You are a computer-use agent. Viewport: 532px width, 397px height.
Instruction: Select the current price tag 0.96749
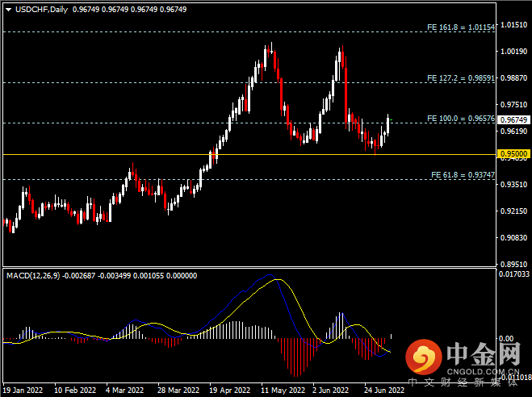coord(513,119)
